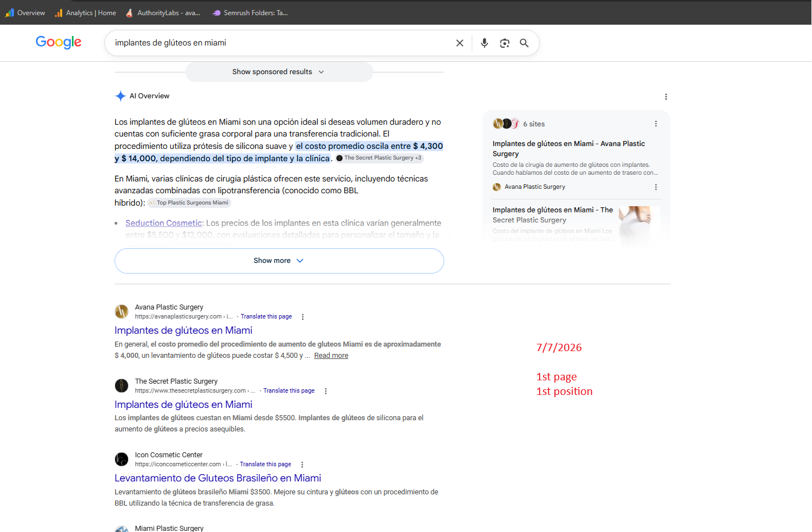Click the Avana Plastic Surgery result favicon

point(121,312)
